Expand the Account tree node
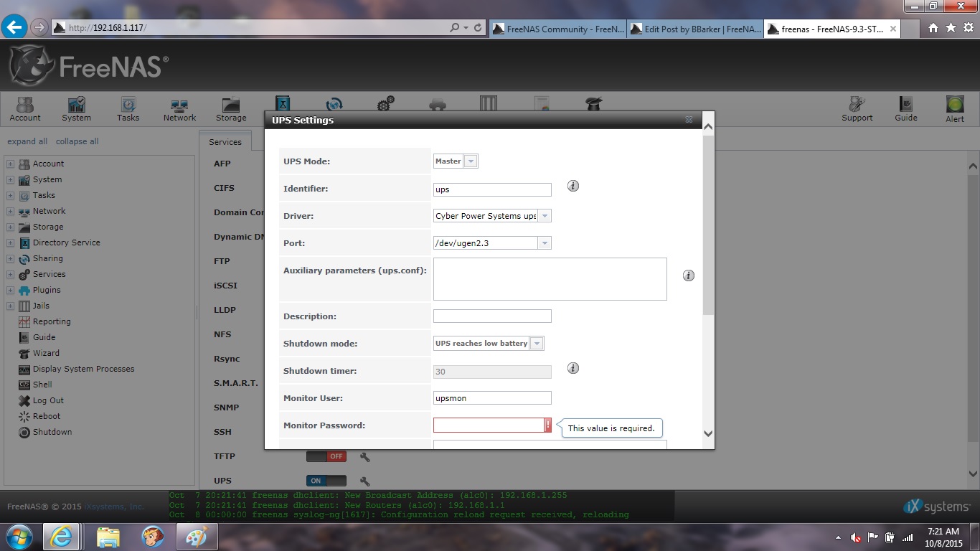This screenshot has width=980, height=551. pyautogui.click(x=10, y=164)
